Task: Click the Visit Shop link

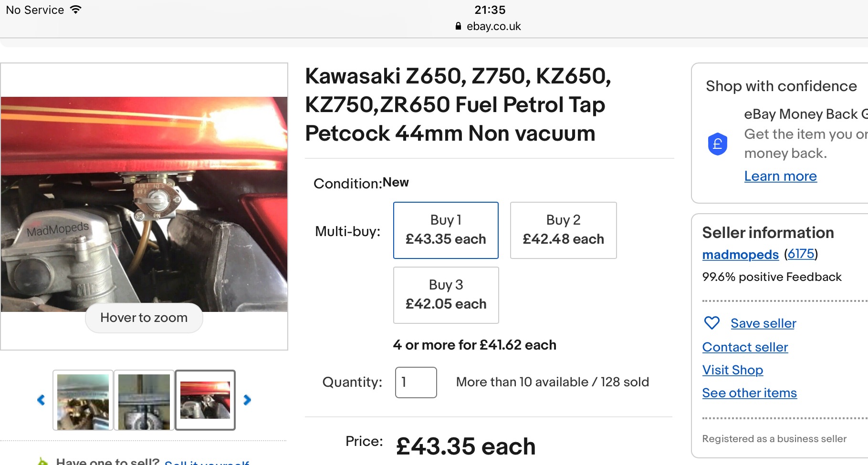Action: (732, 370)
